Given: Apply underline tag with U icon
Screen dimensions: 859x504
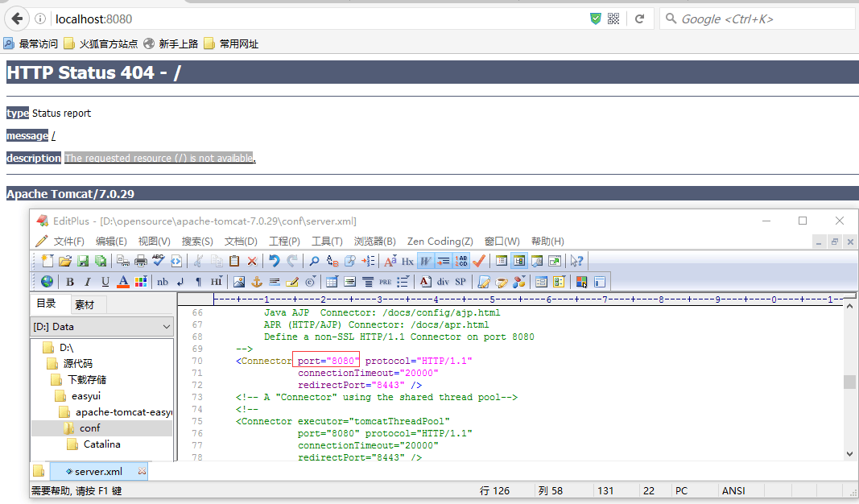Looking at the screenshot, I should (105, 282).
